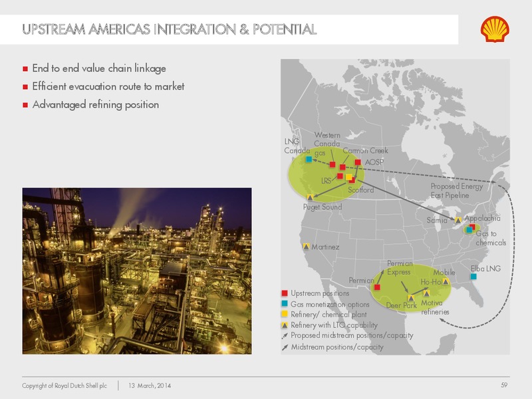Click the red AOSP square marker
The image size is (532, 399).
[358, 162]
